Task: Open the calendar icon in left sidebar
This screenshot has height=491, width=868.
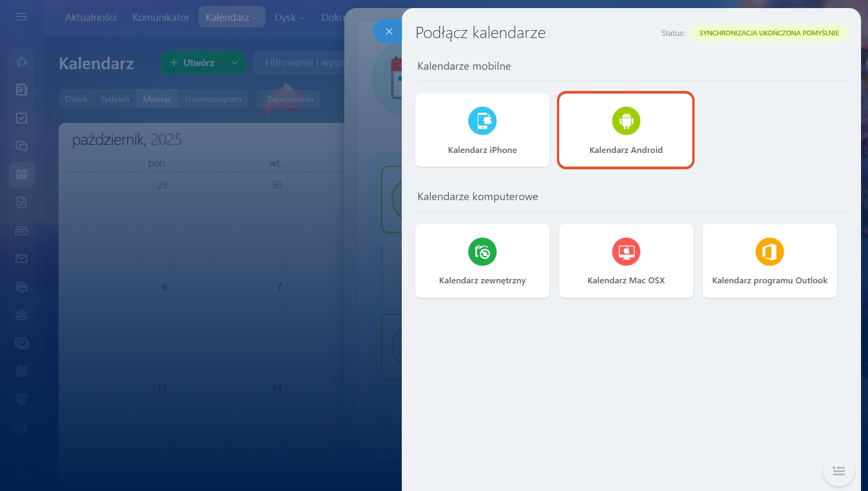Action: (x=21, y=174)
